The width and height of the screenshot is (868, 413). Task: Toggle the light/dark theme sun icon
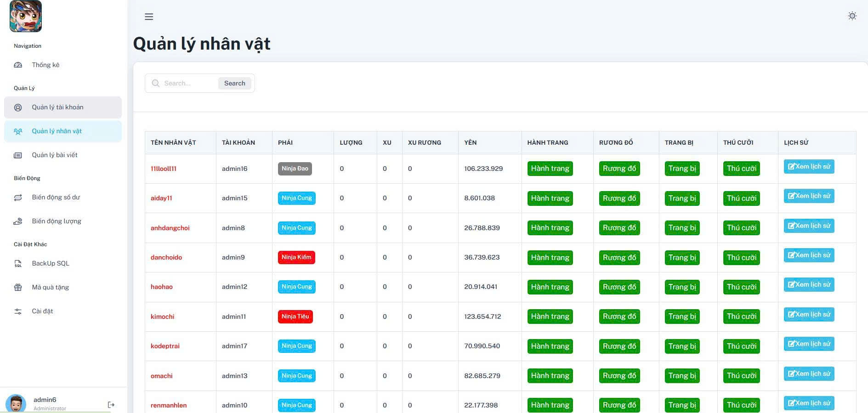pyautogui.click(x=852, y=16)
